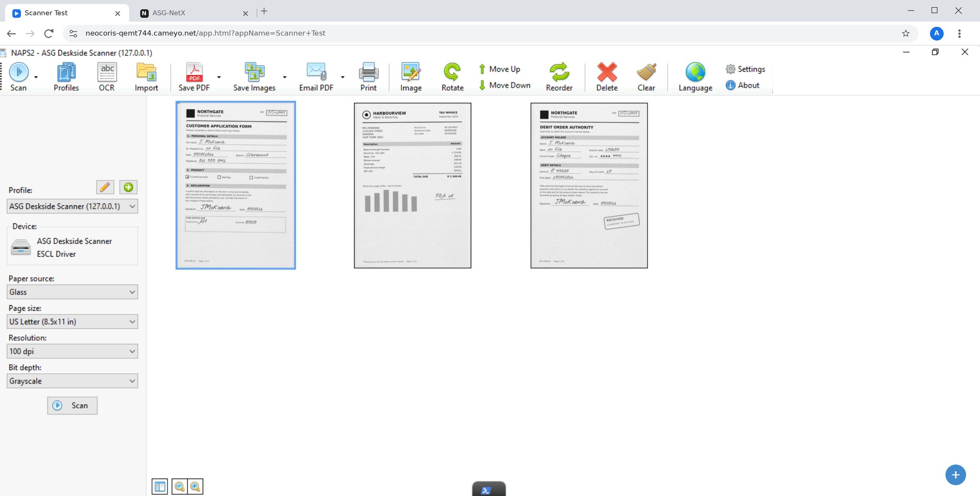The width and height of the screenshot is (980, 496).
Task: Expand the Save Images dropdown arrow
Action: (285, 77)
